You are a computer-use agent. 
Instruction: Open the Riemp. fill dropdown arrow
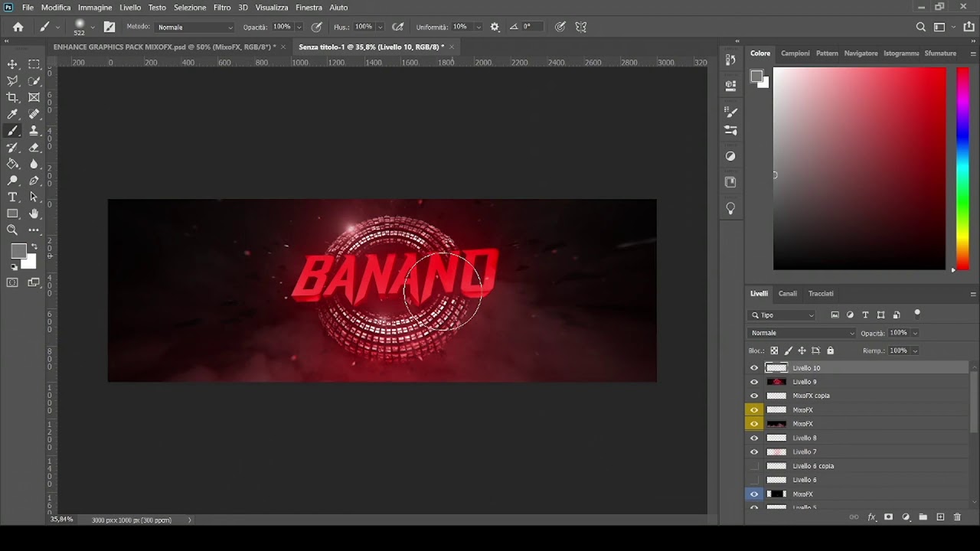(914, 350)
